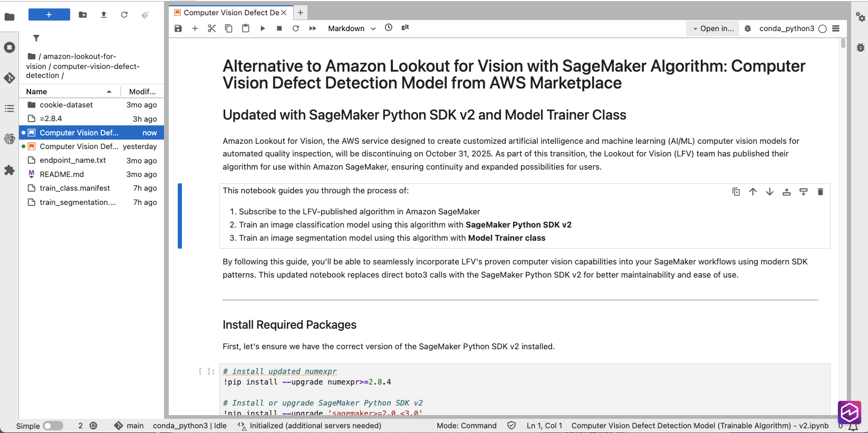Open the README.md file

tap(62, 174)
